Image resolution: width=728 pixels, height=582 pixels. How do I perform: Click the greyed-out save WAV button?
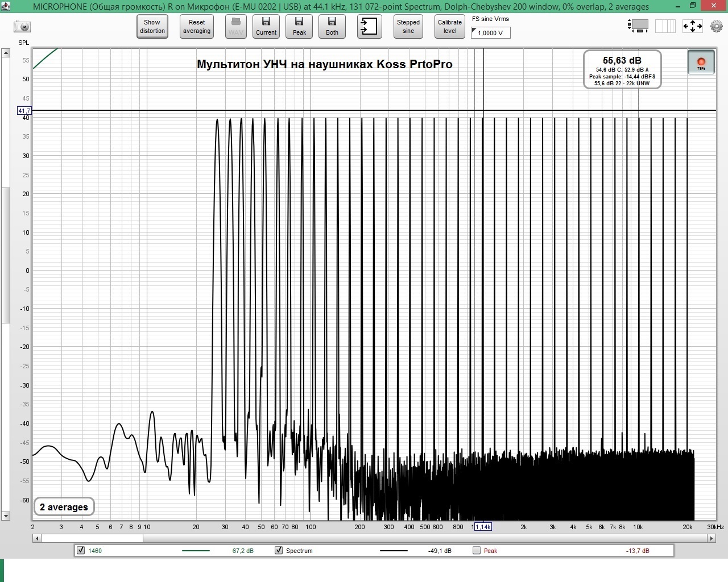coord(236,27)
